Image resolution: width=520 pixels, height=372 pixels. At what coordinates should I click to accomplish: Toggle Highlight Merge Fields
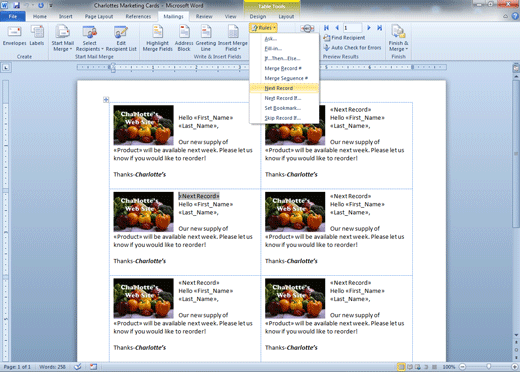[x=157, y=39]
